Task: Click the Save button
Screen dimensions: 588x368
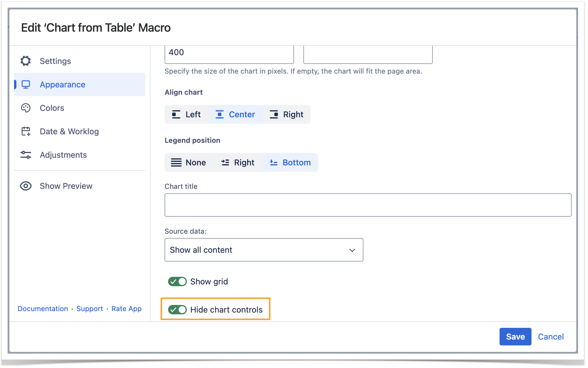Action: (515, 337)
